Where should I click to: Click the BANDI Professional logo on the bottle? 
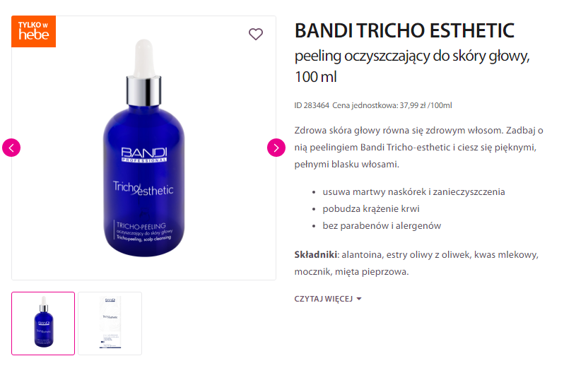(x=144, y=155)
